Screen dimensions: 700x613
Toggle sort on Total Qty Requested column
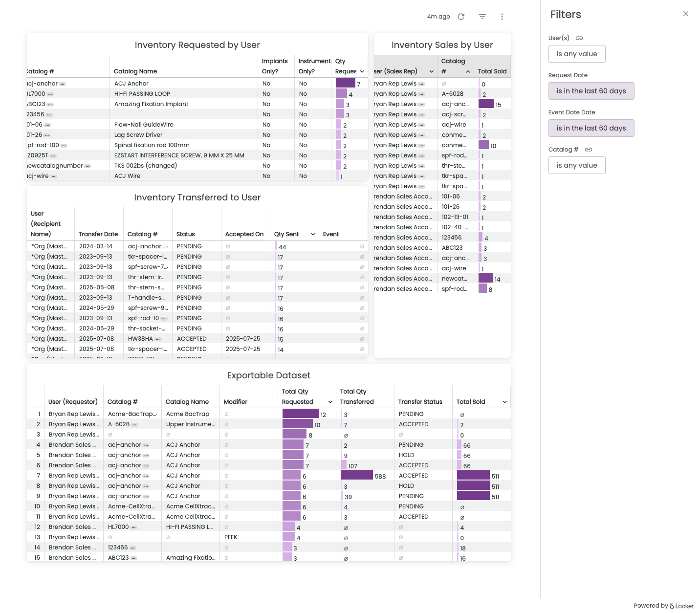[x=330, y=402]
